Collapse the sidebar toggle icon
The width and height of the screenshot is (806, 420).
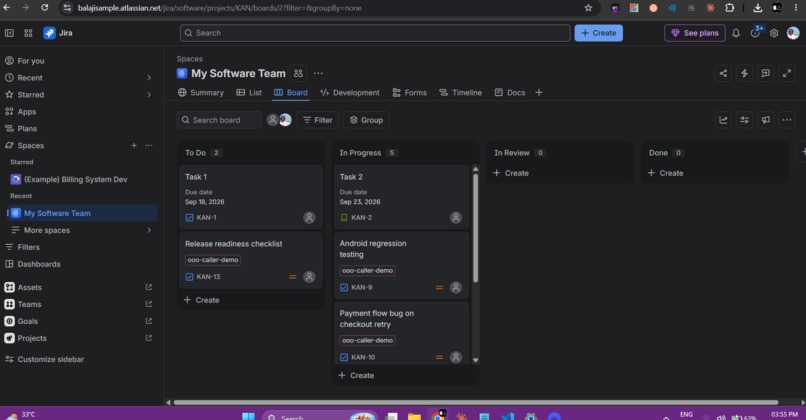pyautogui.click(x=9, y=33)
